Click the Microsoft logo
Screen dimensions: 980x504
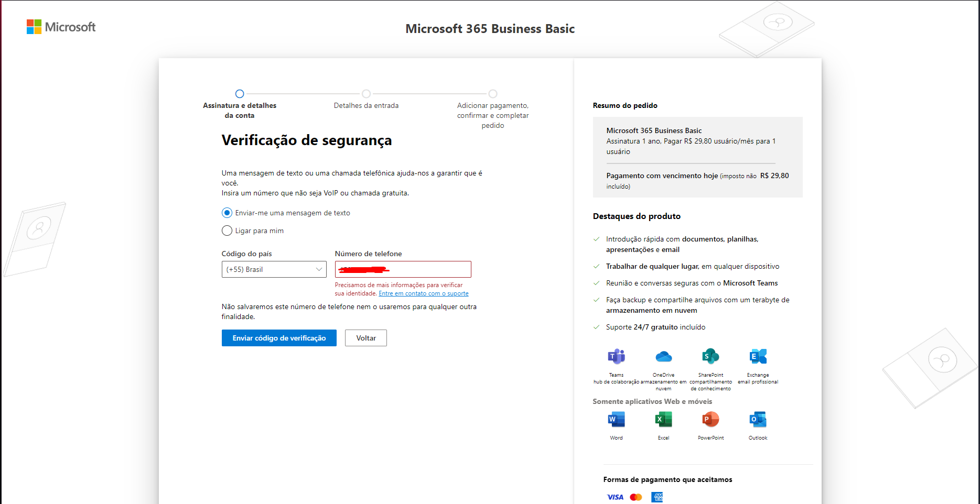(x=61, y=27)
